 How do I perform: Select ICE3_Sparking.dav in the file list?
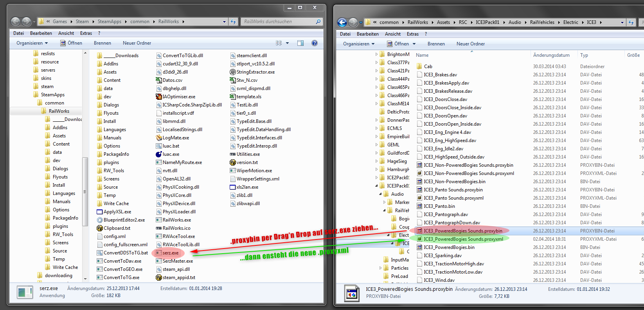point(443,256)
